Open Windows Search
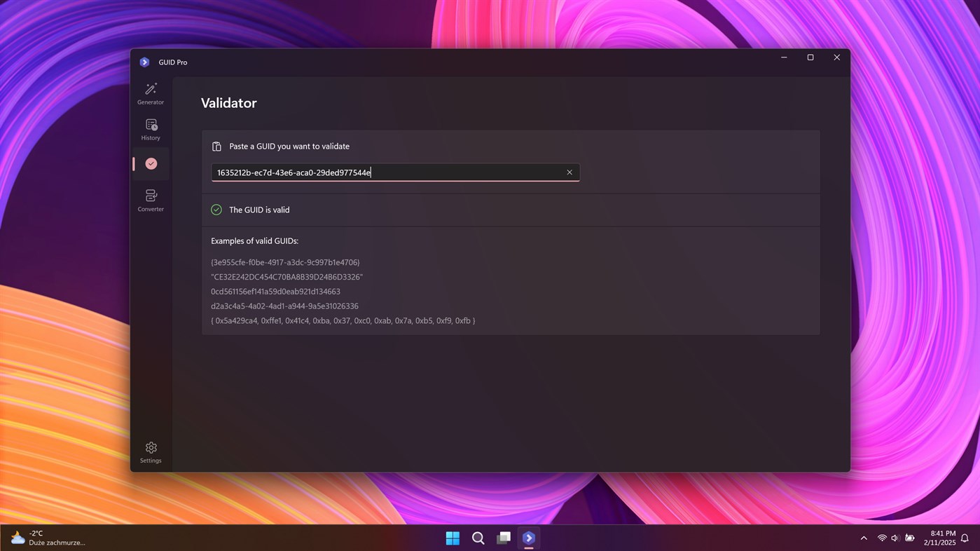 [x=478, y=538]
